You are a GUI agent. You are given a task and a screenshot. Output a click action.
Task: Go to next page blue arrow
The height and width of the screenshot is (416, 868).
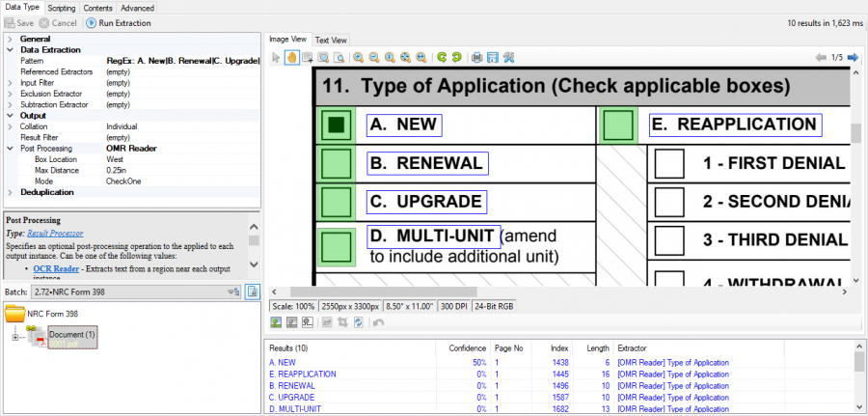pos(853,58)
